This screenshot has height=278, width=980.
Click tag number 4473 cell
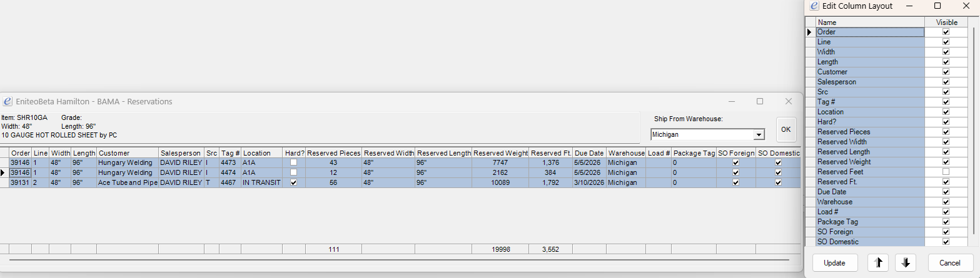tap(230, 162)
